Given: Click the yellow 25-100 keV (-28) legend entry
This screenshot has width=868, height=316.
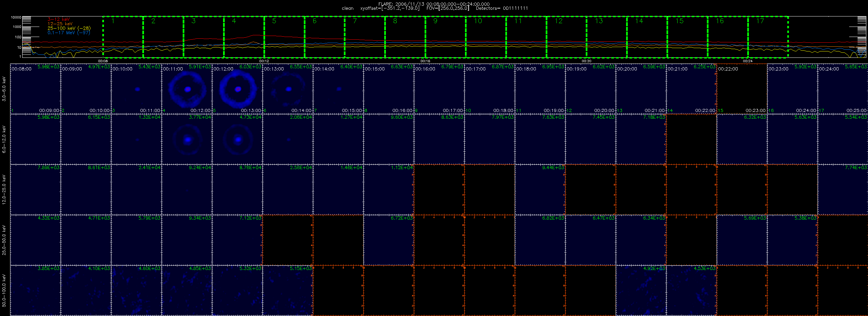Looking at the screenshot, I should [69, 28].
